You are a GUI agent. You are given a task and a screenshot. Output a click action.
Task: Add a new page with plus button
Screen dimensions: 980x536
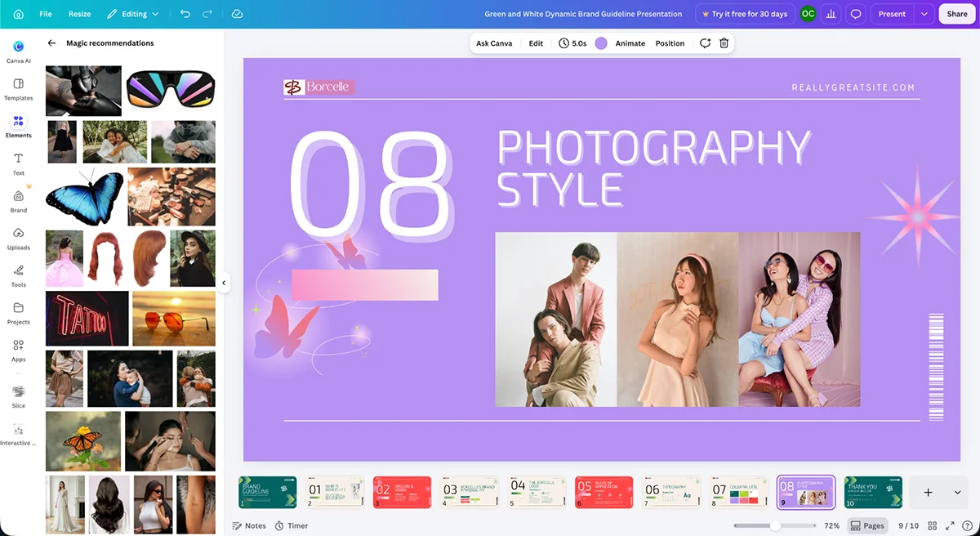pyautogui.click(x=928, y=492)
